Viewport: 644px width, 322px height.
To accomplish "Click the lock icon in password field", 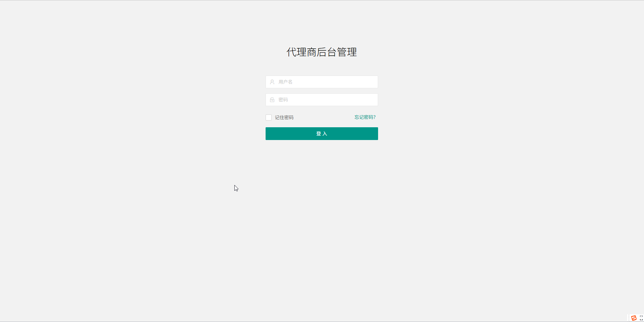I will click(x=272, y=100).
